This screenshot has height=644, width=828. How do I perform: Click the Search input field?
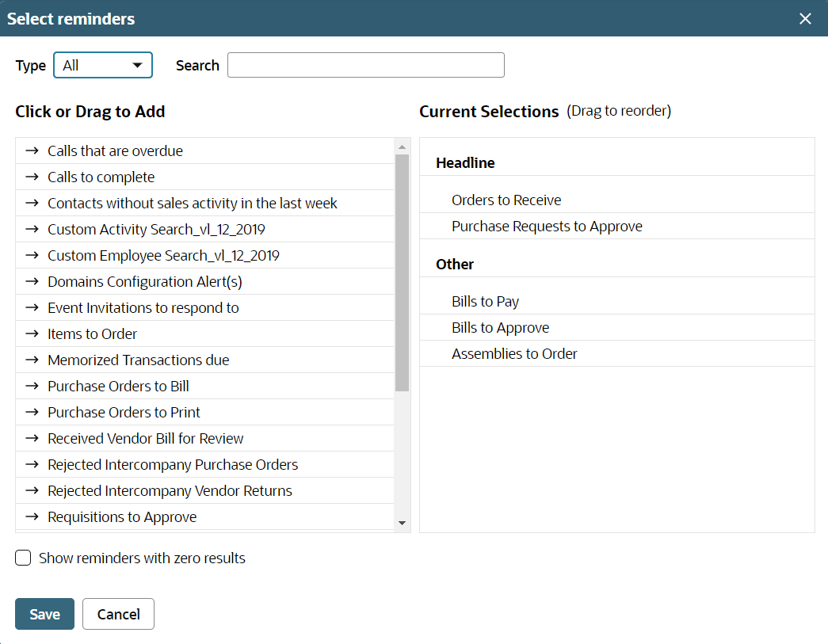tap(365, 65)
